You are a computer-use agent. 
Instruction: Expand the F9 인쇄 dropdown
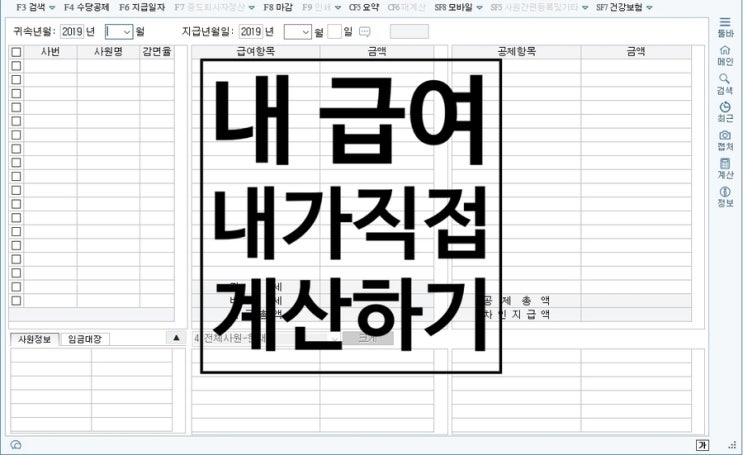coord(337,8)
